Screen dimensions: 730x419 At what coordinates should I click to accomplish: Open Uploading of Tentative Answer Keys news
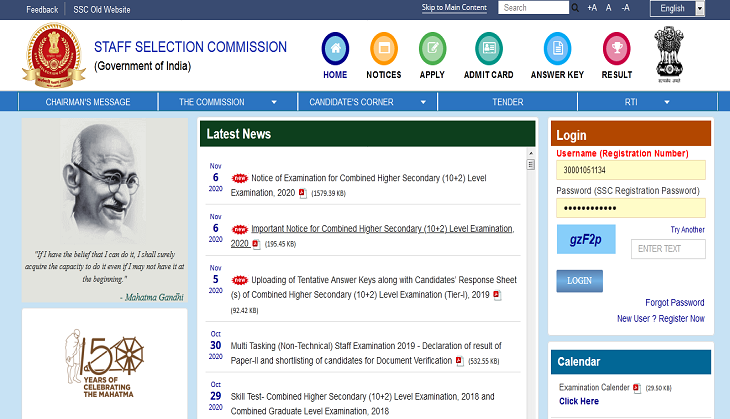pos(374,287)
